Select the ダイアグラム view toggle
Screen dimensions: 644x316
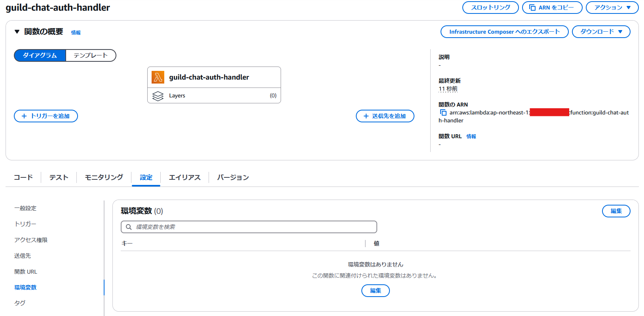40,55
